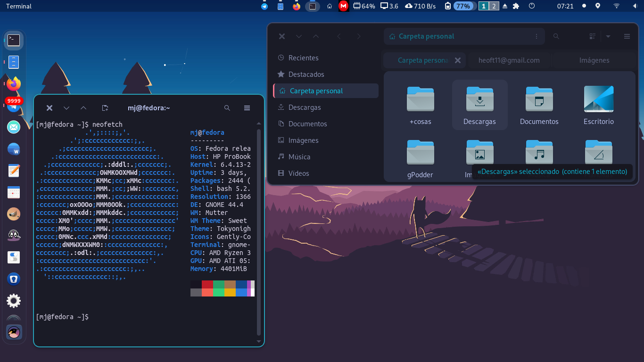The height and width of the screenshot is (362, 644).
Task: Click the MEGA icon in the top bar
Action: pyautogui.click(x=344, y=6)
